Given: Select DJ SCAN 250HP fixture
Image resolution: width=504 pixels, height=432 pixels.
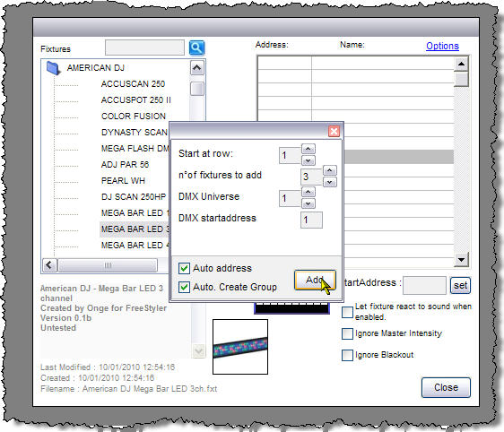Looking at the screenshot, I should 134,197.
